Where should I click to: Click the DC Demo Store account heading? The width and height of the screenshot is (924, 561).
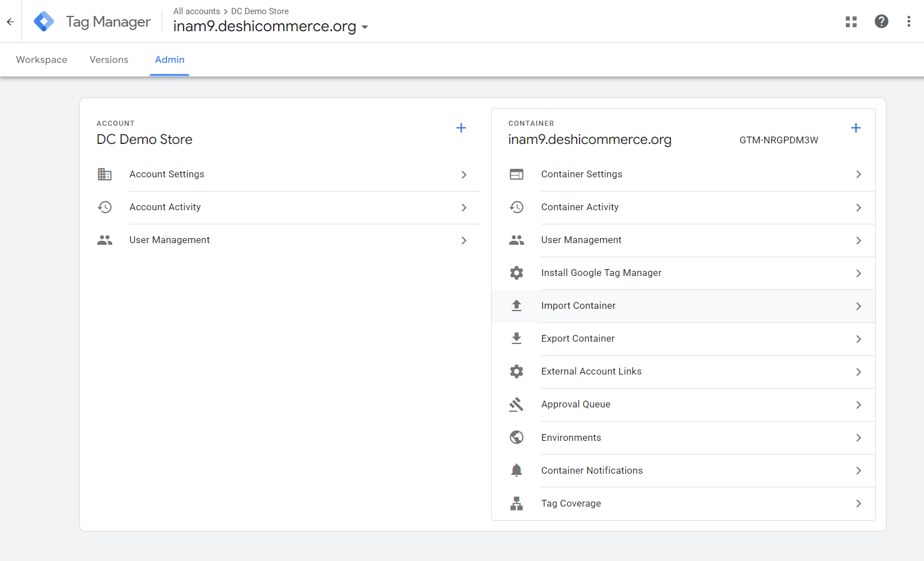[144, 139]
